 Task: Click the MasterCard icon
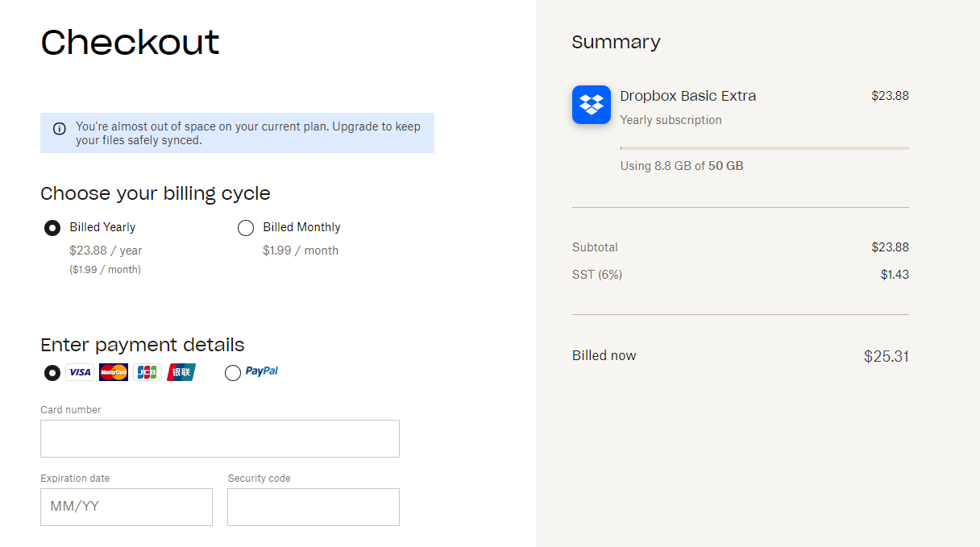pyautogui.click(x=113, y=371)
